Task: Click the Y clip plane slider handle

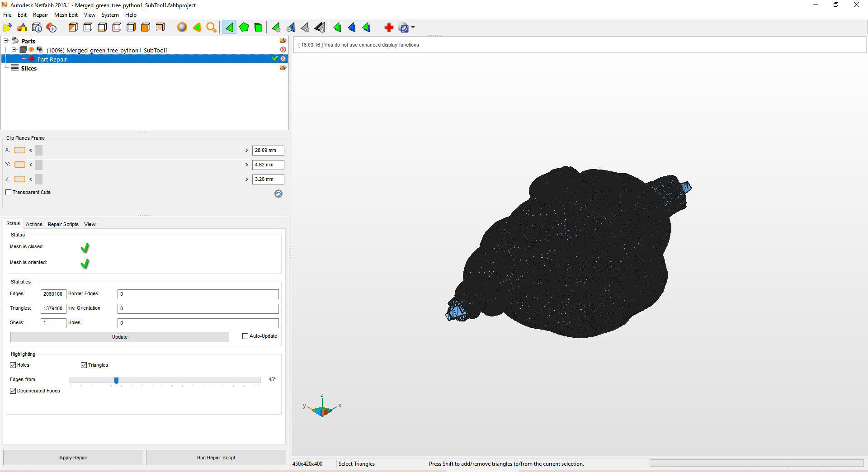Action: tap(38, 165)
